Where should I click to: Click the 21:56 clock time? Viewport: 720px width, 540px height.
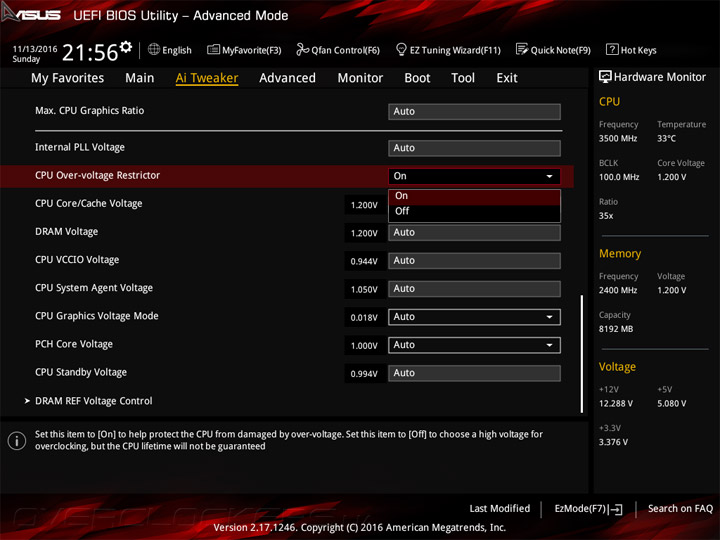coord(90,52)
